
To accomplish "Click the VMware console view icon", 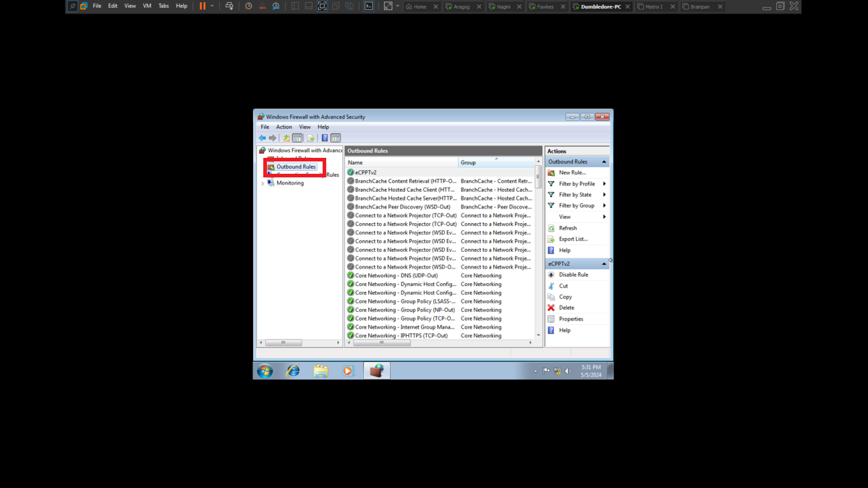I will pyautogui.click(x=369, y=6).
